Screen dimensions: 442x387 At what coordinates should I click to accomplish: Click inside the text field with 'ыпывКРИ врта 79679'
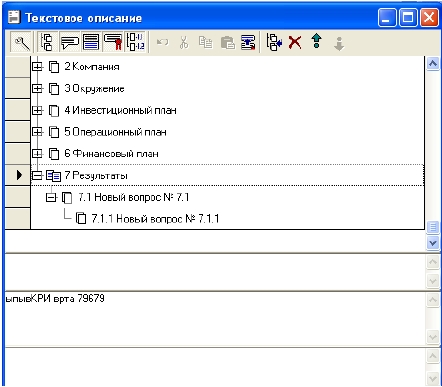(215, 318)
